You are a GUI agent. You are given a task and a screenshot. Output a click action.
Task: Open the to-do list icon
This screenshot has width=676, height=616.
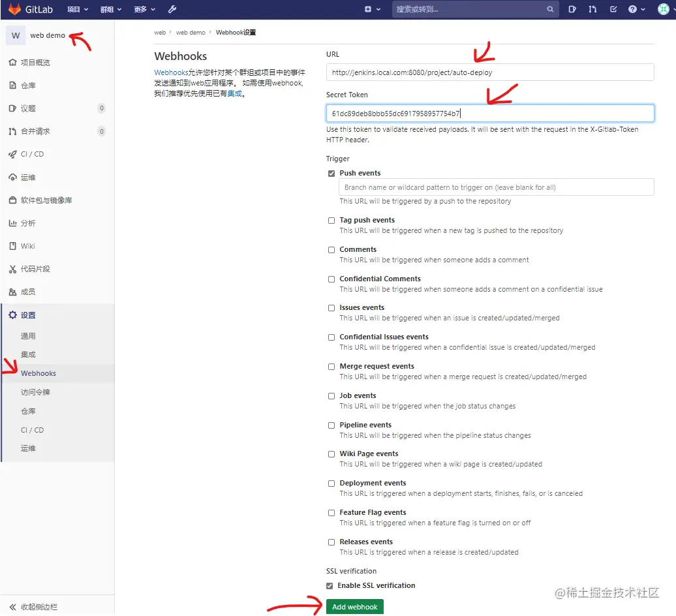(x=613, y=9)
